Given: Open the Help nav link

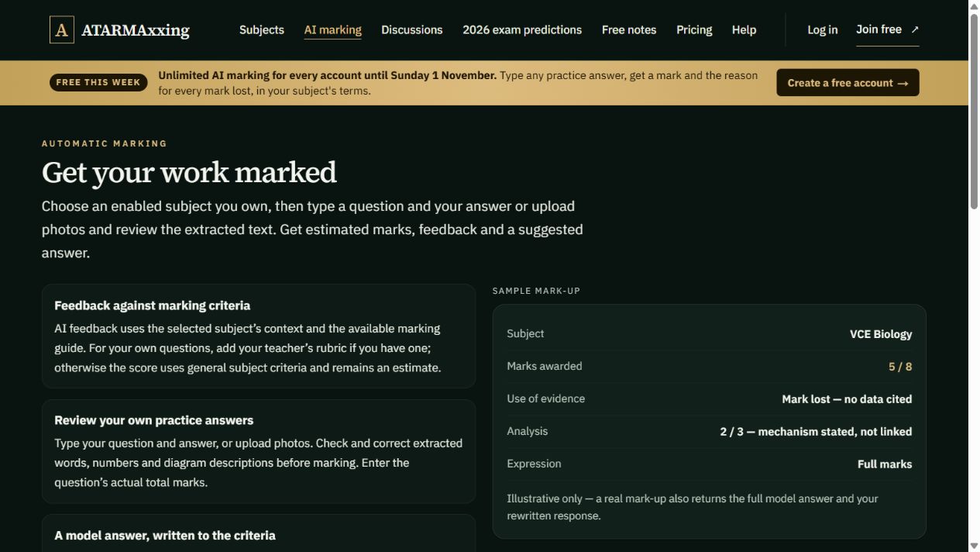Looking at the screenshot, I should pos(744,29).
